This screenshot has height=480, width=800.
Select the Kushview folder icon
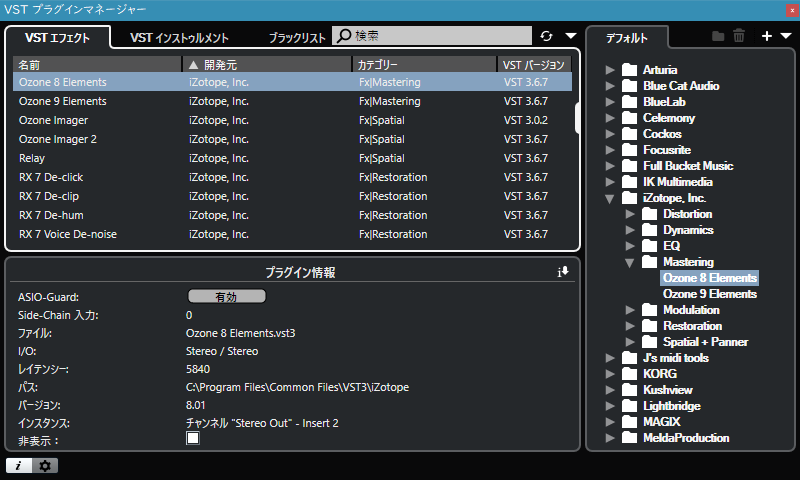coord(630,390)
